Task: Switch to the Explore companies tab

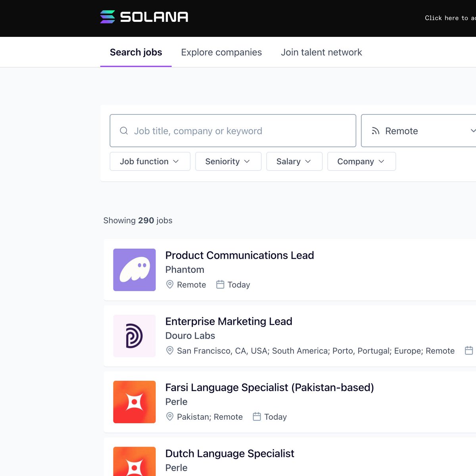Action: click(x=221, y=52)
